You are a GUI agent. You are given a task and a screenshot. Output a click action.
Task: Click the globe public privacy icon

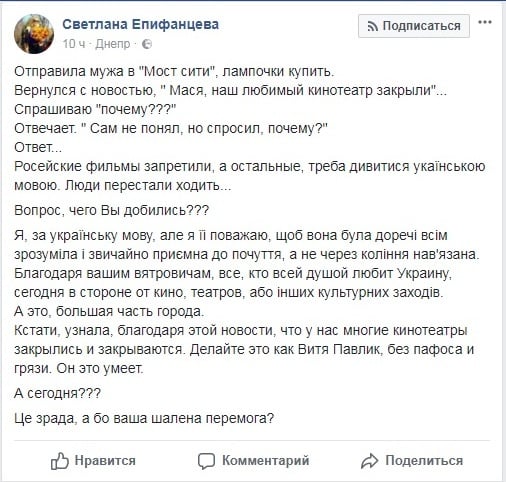coord(147,44)
